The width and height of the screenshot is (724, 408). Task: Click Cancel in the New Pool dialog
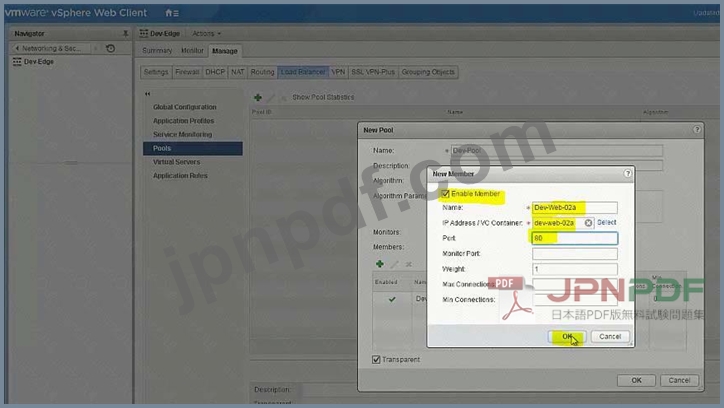coord(679,380)
